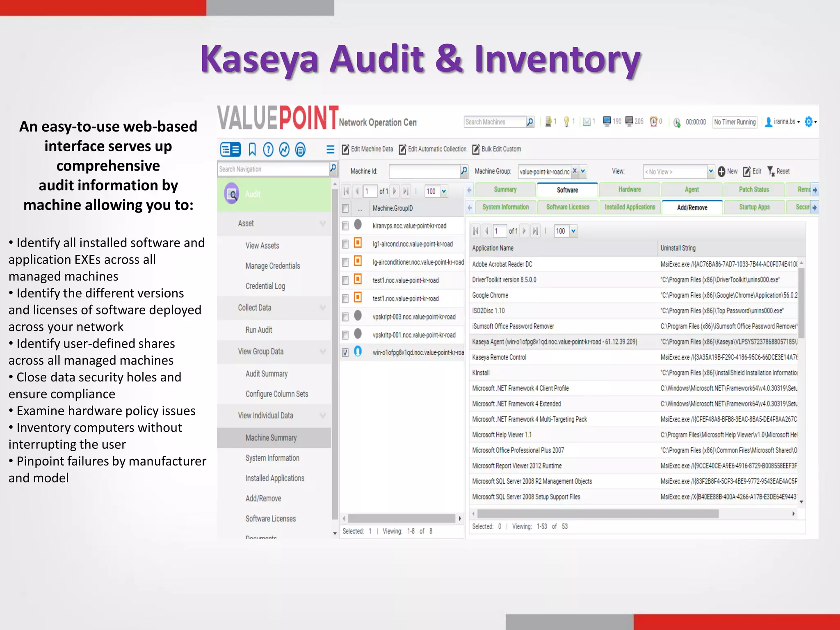The width and height of the screenshot is (840, 630).
Task: Open Run Audit in navigation
Action: 258,330
